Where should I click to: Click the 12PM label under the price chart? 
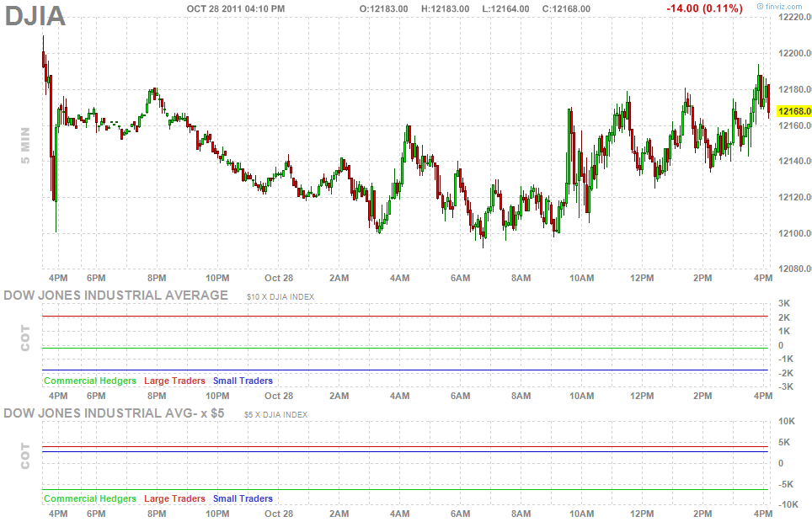[x=642, y=278]
